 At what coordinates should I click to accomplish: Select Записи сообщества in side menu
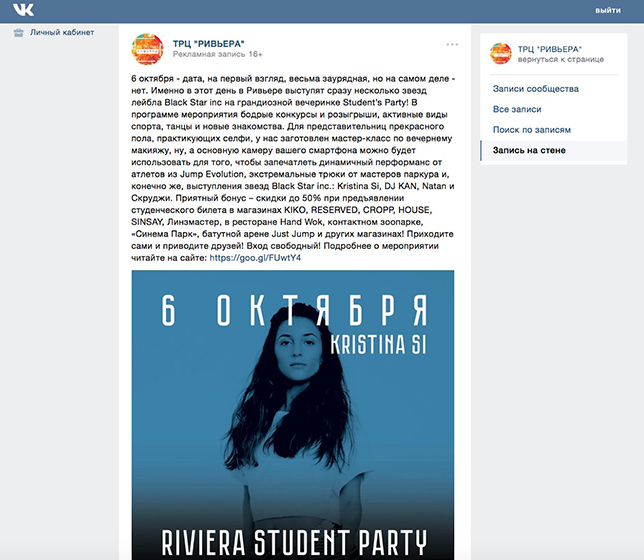[x=536, y=89]
